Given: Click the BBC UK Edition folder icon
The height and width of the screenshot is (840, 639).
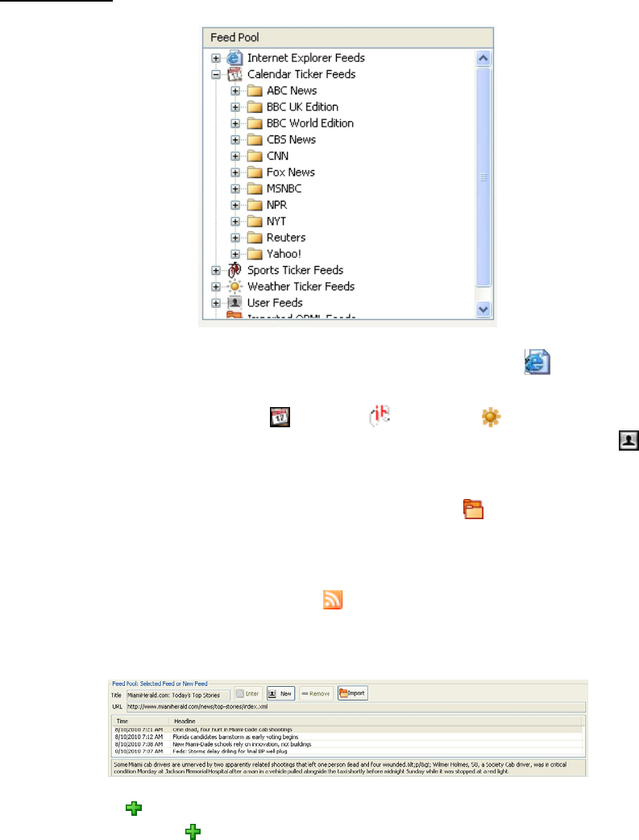Looking at the screenshot, I should pos(255,106).
